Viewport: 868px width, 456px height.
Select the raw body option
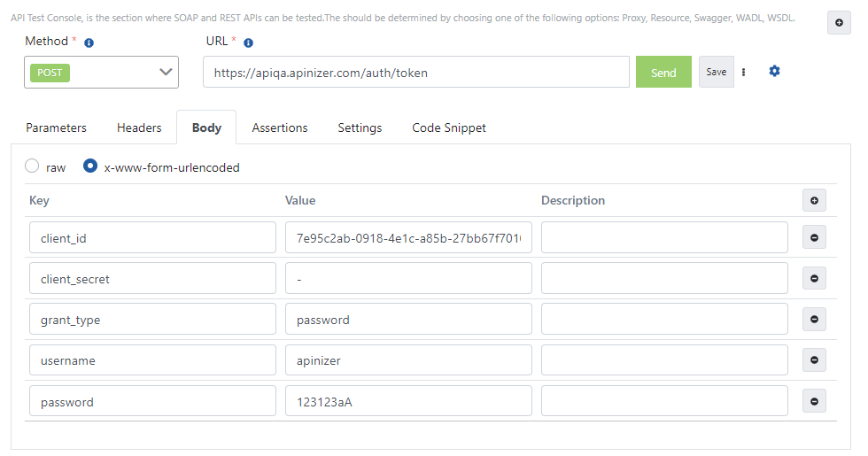(33, 166)
